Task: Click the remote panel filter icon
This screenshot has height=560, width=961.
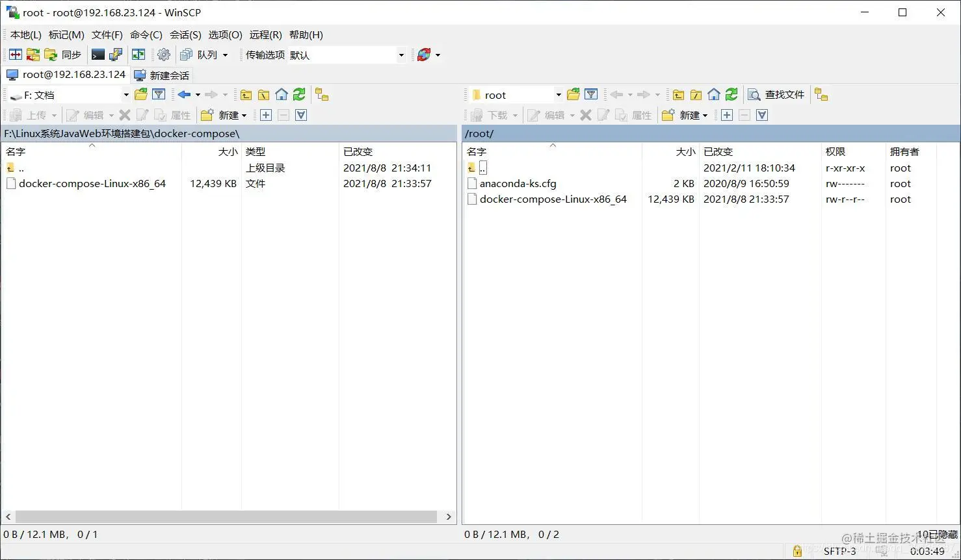Action: click(591, 95)
